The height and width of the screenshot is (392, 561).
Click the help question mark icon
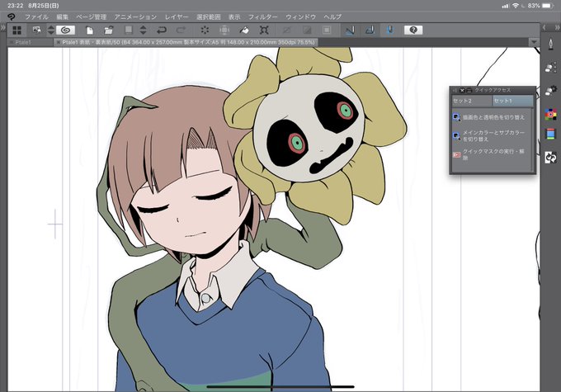click(x=413, y=30)
